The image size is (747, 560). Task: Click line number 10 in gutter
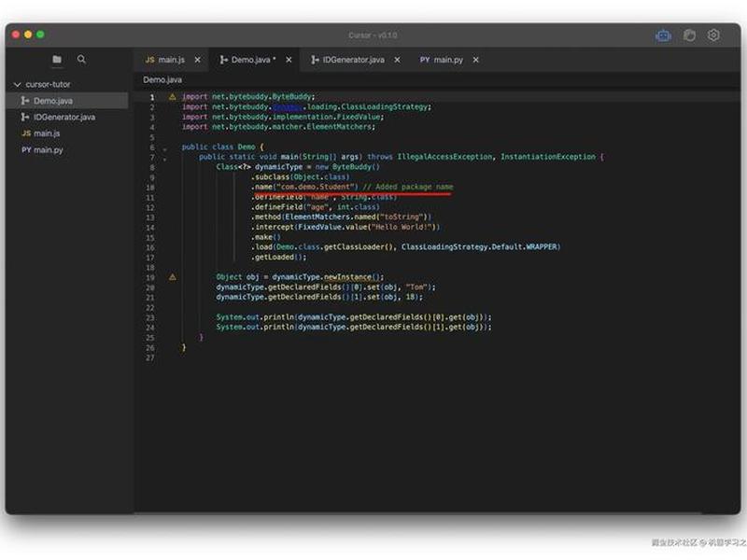click(150, 188)
